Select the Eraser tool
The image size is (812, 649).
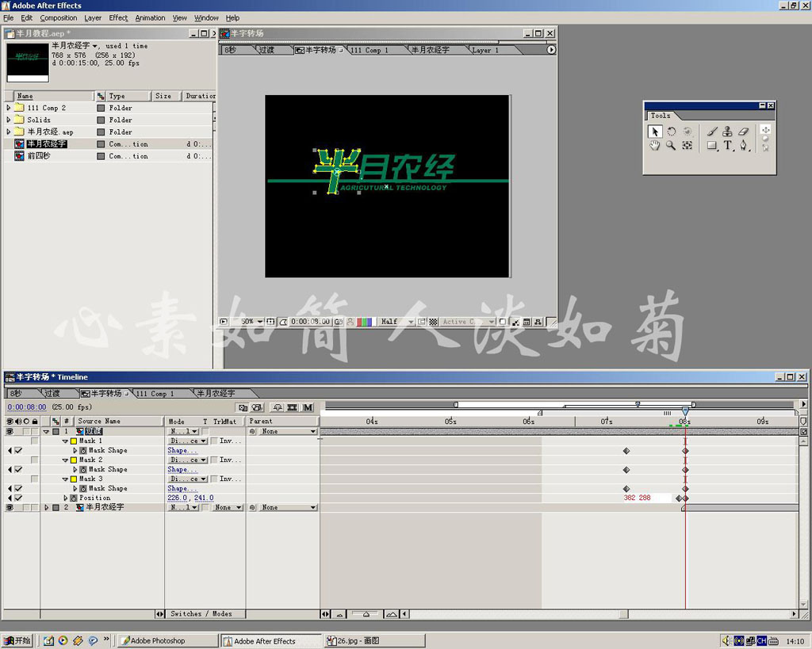pyautogui.click(x=744, y=132)
